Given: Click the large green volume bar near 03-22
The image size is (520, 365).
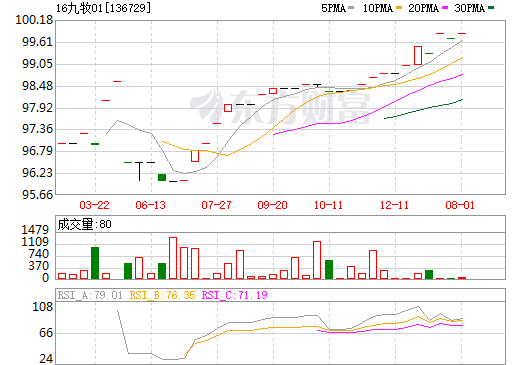Looking at the screenshot, I should [95, 263].
